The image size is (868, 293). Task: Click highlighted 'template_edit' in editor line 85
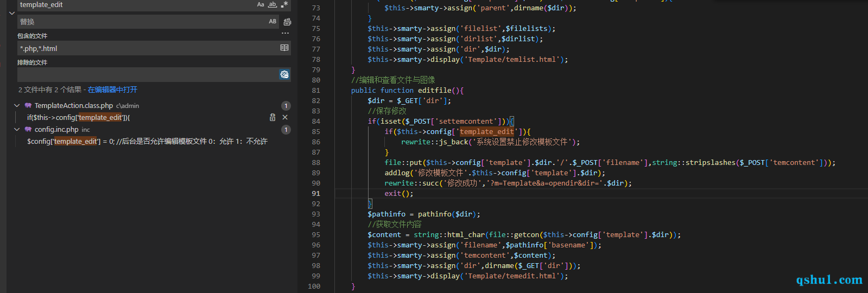[487, 132]
